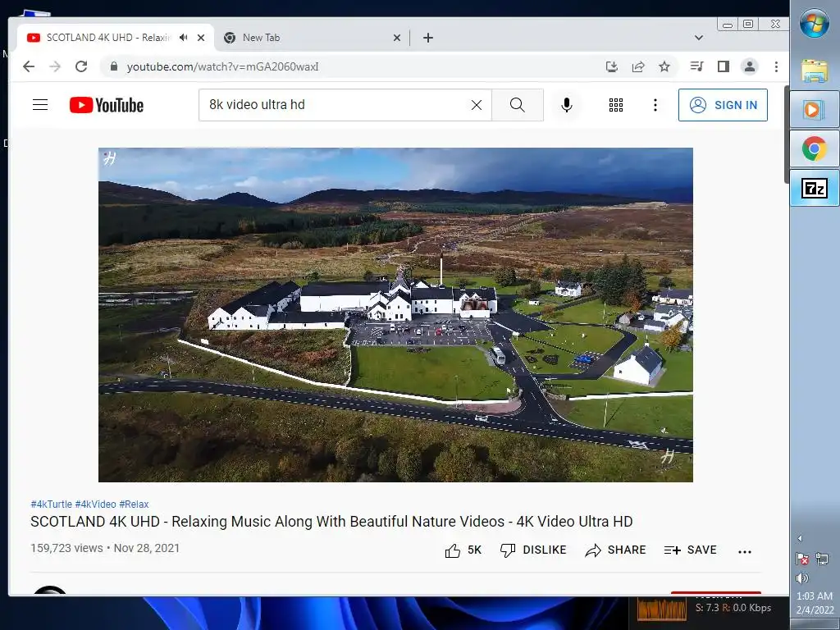Save the video to a playlist
This screenshot has height=630, width=840.
click(x=690, y=550)
